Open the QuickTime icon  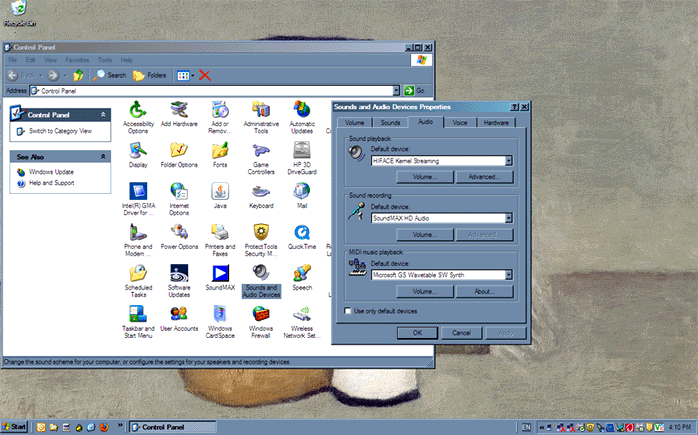pyautogui.click(x=302, y=237)
